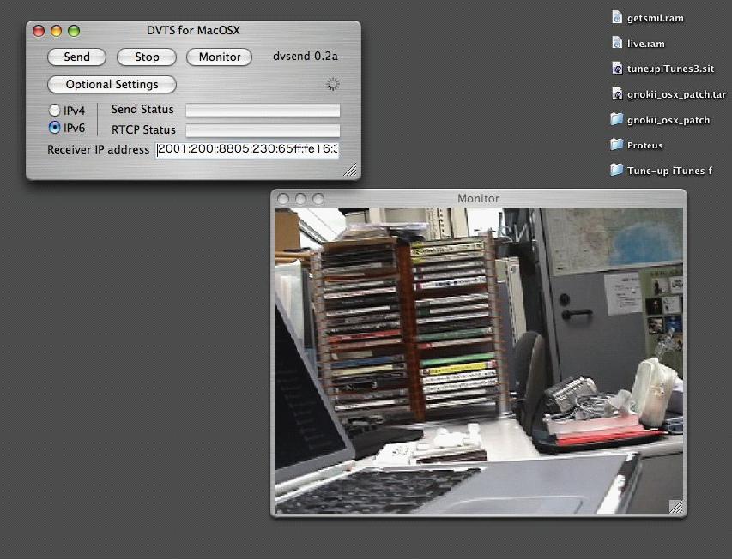Open the getsmil.ram file icon

click(616, 17)
